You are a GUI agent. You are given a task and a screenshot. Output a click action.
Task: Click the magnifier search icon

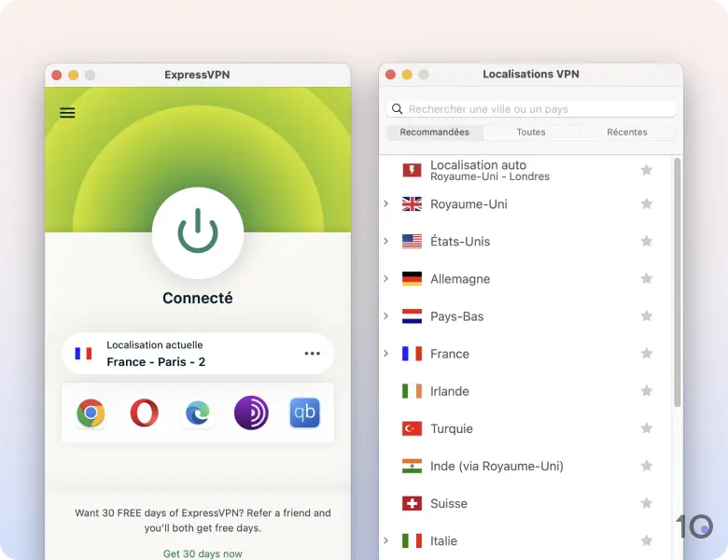pos(397,109)
